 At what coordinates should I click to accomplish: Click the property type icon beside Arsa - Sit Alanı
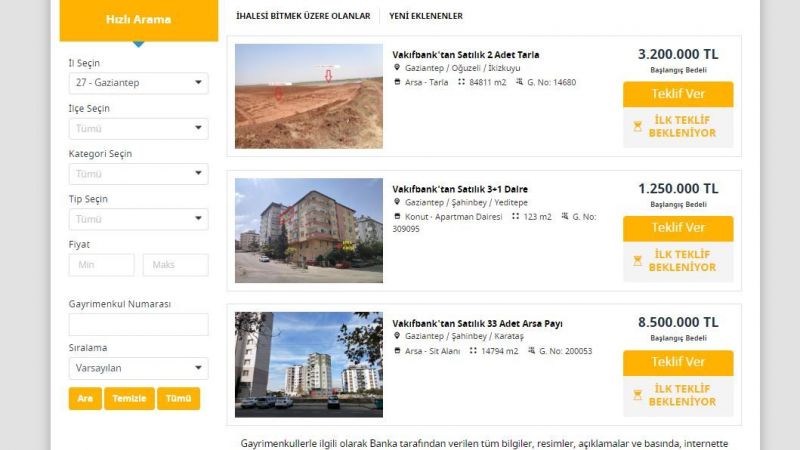397,351
